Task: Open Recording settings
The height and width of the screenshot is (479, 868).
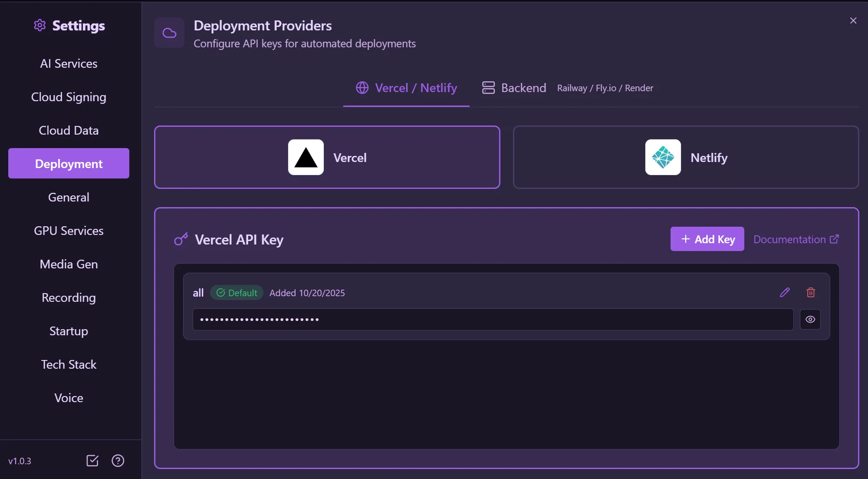Action: click(x=69, y=297)
